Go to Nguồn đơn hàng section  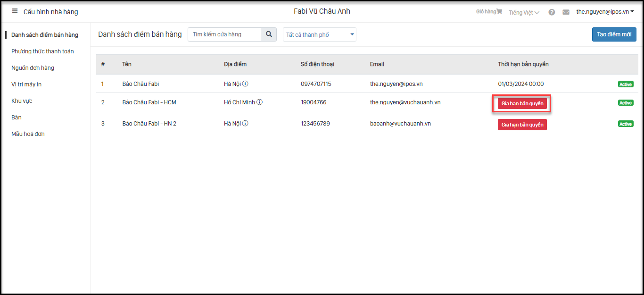click(33, 68)
